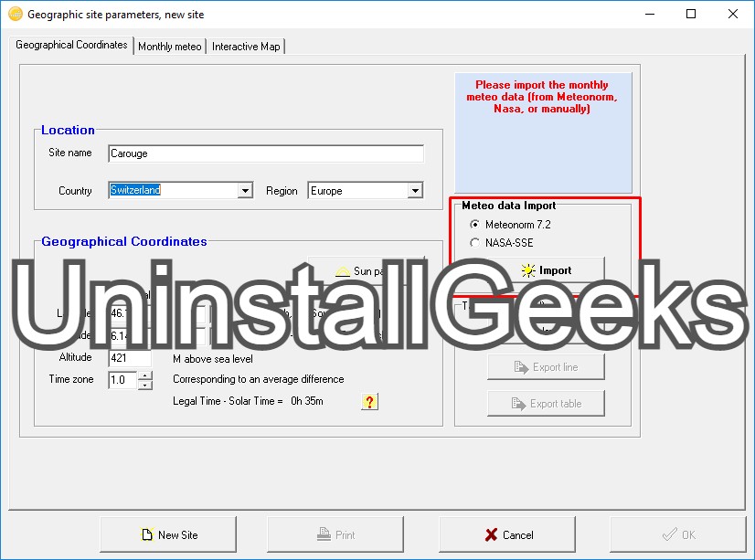Click the application icon in title bar
This screenshot has width=755, height=560.
pyautogui.click(x=16, y=14)
